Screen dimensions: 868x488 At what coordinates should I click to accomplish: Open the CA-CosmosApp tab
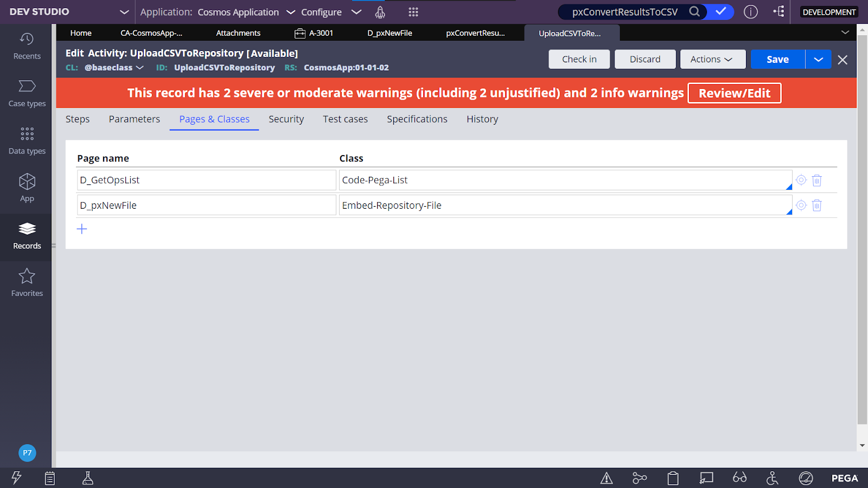(x=151, y=33)
